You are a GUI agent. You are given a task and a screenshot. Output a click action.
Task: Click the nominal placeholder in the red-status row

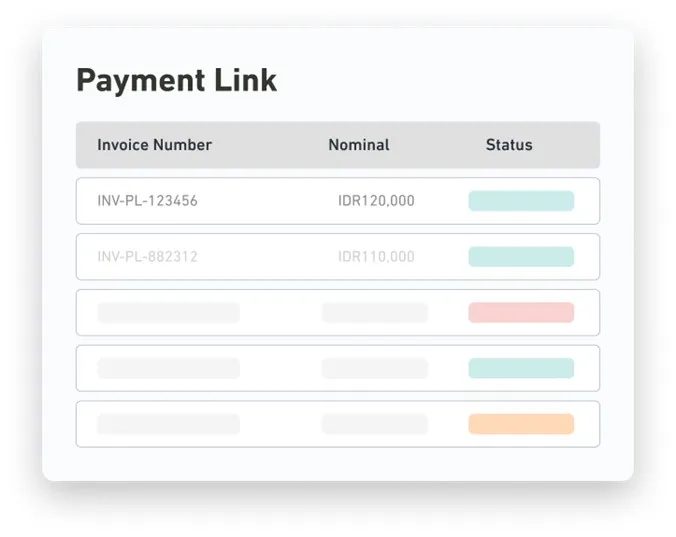tap(374, 312)
